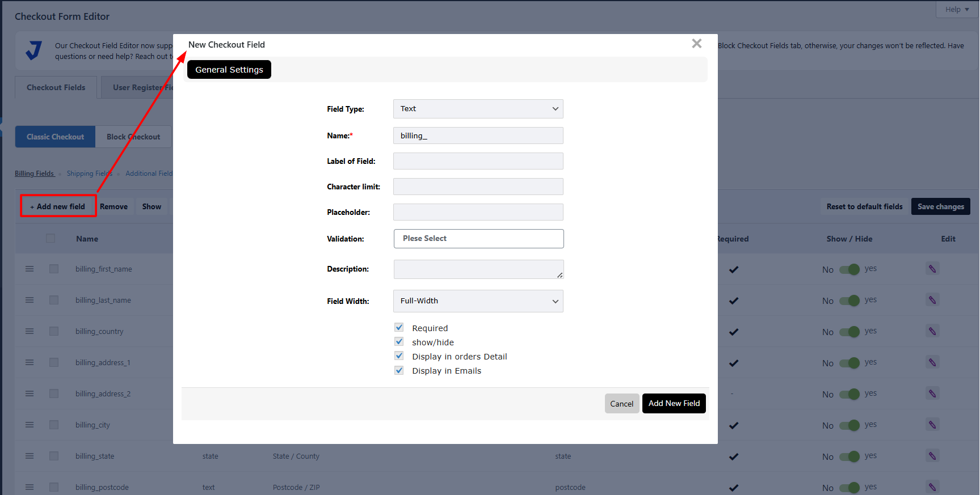Open the Validation select box
The image size is (980, 495).
tap(478, 239)
